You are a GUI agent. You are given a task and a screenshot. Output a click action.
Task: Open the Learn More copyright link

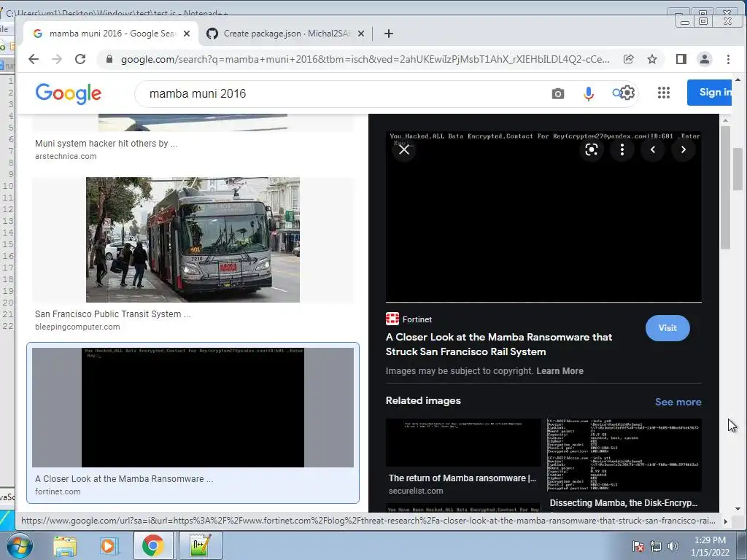tap(560, 371)
